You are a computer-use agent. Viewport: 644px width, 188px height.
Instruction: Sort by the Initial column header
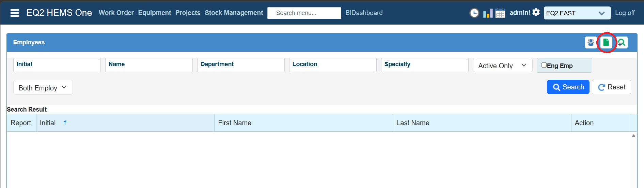pos(48,123)
